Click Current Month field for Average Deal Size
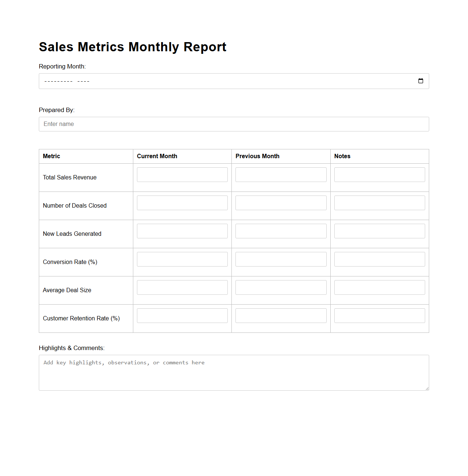The image size is (468, 476). click(x=182, y=287)
